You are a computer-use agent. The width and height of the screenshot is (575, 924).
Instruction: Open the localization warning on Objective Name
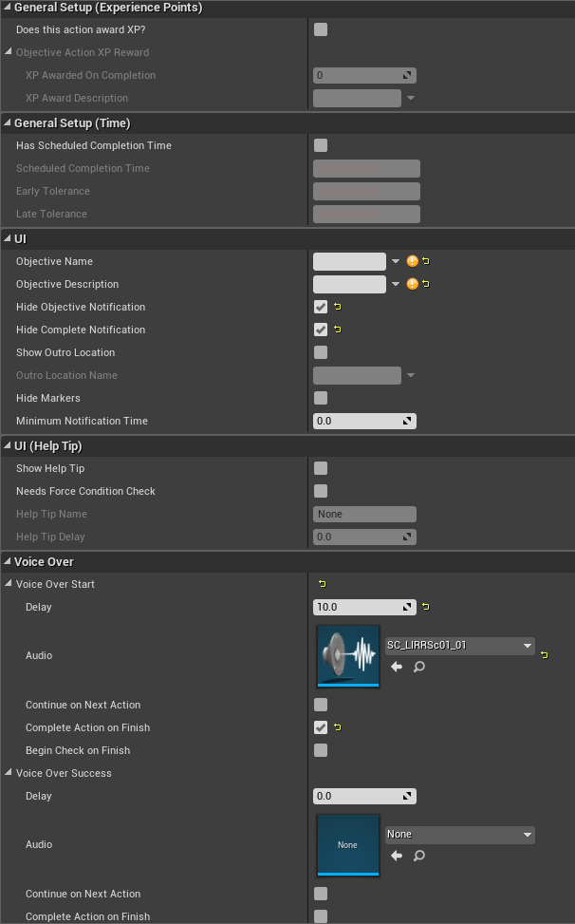411,261
